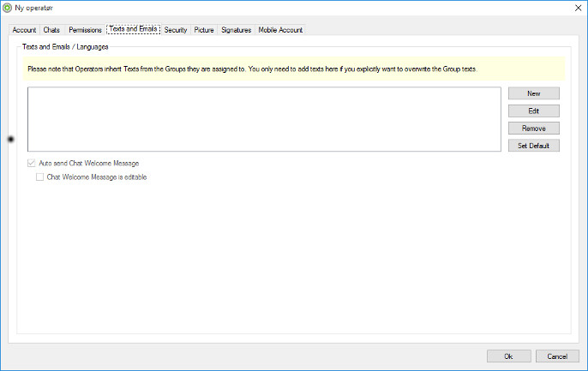Go to the Permissions tab

(85, 30)
